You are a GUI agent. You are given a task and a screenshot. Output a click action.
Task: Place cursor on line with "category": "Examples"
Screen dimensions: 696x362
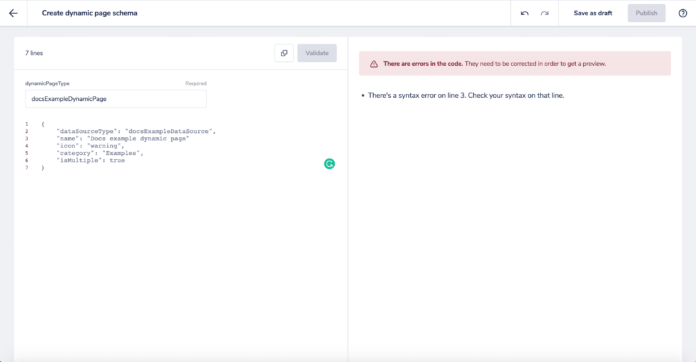click(100, 153)
